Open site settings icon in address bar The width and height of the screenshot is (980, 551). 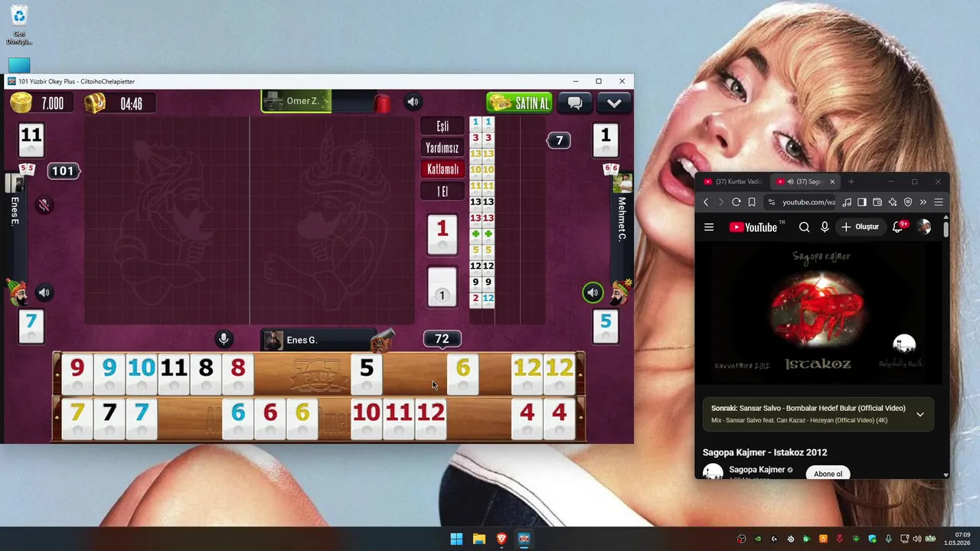click(x=772, y=202)
